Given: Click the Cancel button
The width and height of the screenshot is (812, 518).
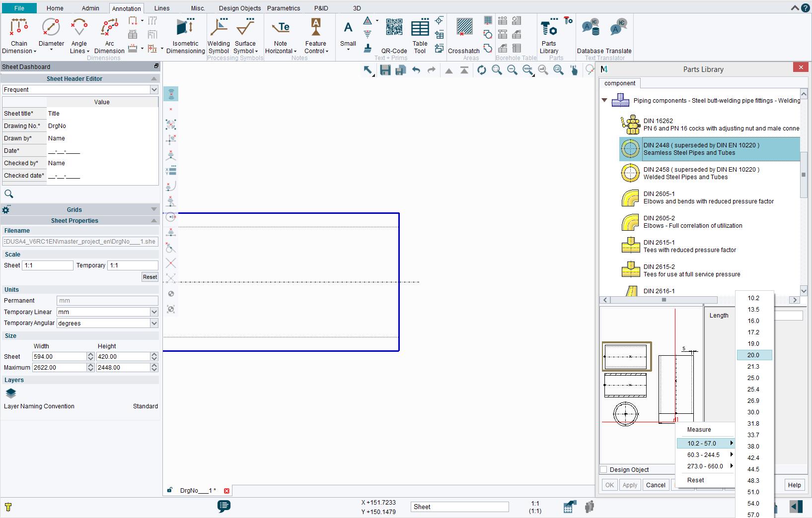Looking at the screenshot, I should click(656, 485).
